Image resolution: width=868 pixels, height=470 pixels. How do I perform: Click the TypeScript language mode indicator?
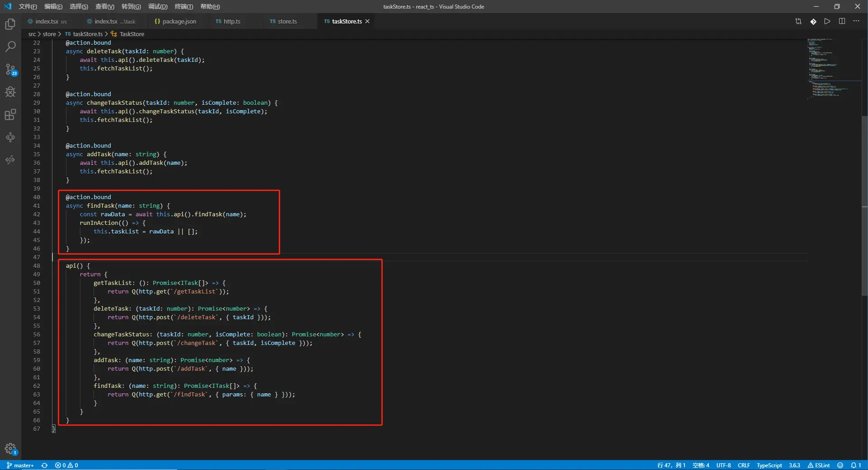point(769,465)
